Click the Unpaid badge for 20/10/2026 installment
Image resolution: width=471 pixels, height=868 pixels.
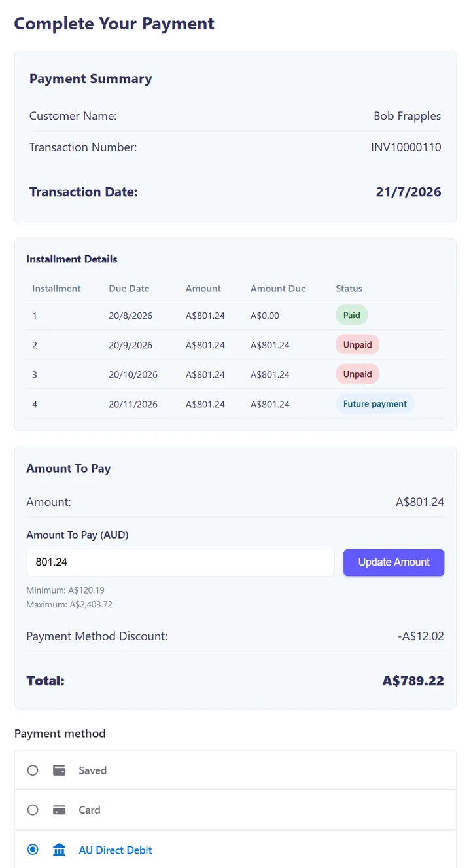357,374
